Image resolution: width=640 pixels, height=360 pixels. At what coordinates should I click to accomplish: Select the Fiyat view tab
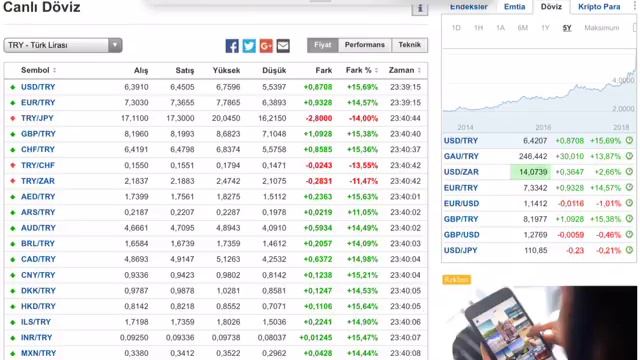(323, 45)
